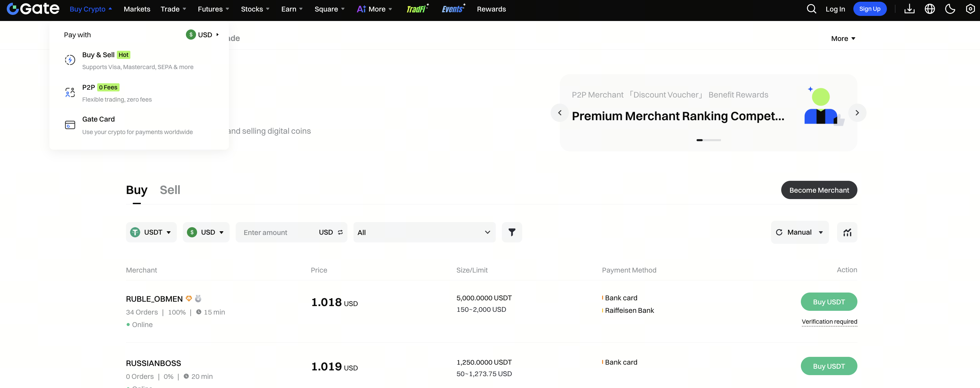Expand the page More dropdown
The width and height of the screenshot is (980, 388).
tap(843, 38)
